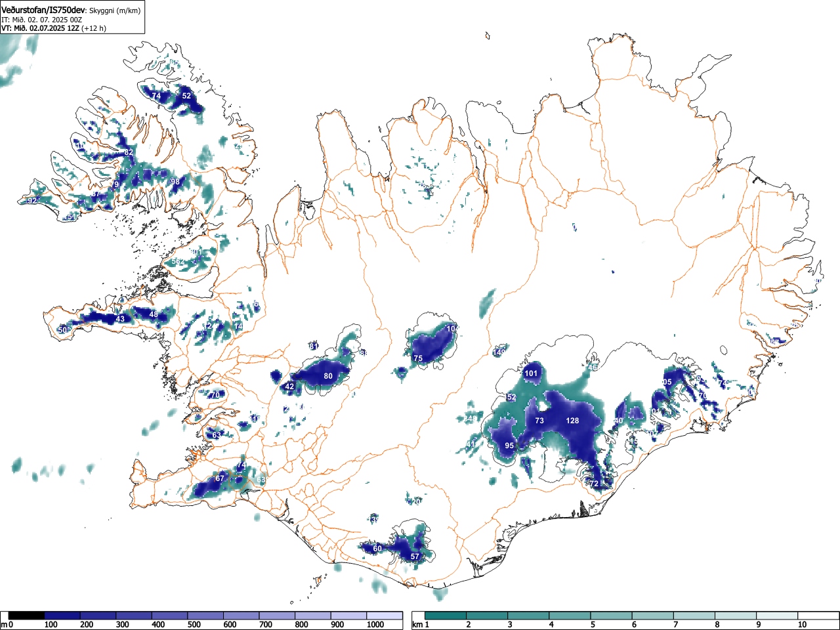
Task: Click the 98 visibility value
Action: [x=175, y=182]
